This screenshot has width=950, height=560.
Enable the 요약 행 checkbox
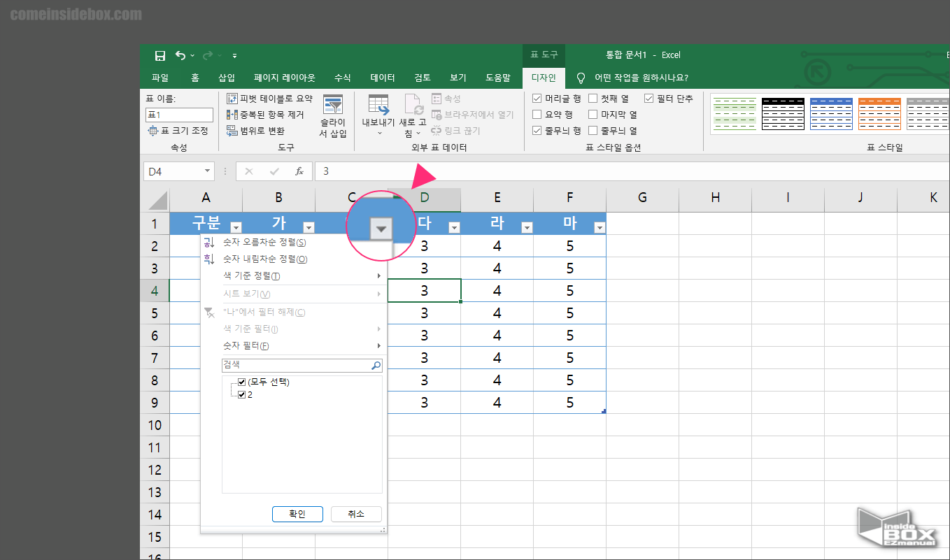[x=537, y=115]
